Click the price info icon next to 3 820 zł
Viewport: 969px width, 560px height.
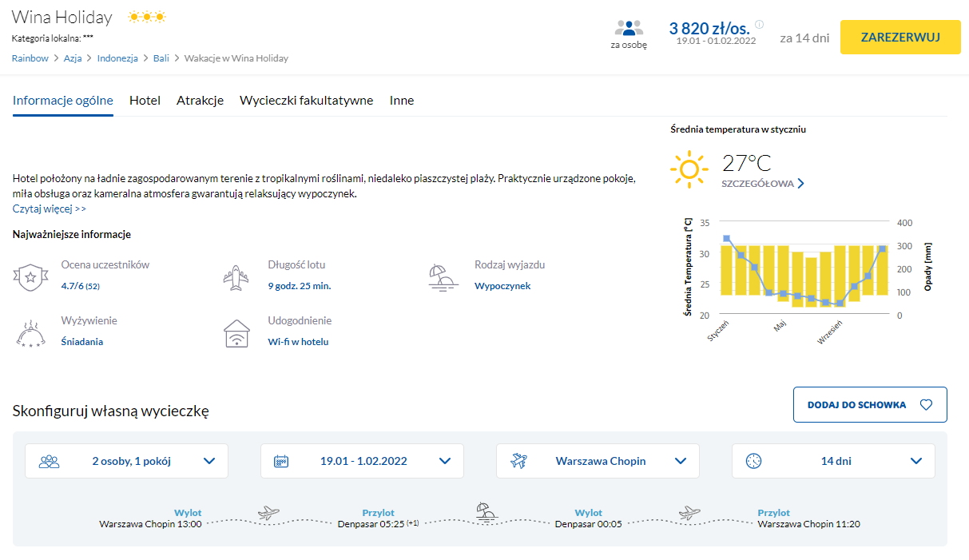coord(759,24)
